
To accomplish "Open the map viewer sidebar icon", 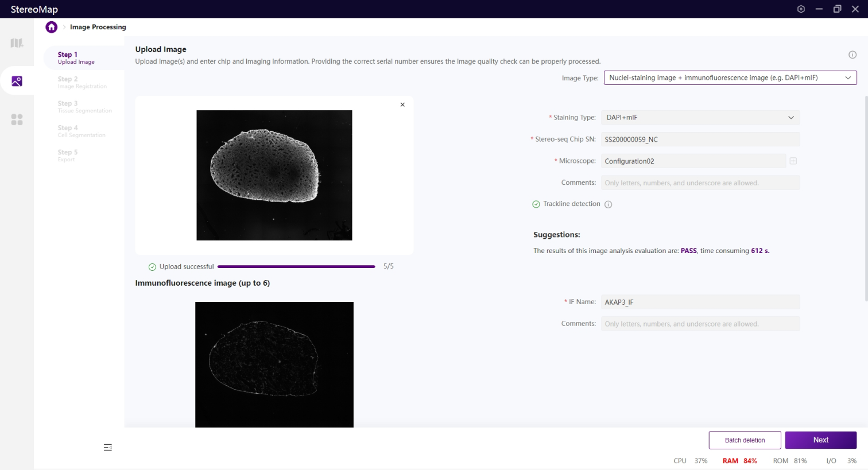I will click(17, 43).
